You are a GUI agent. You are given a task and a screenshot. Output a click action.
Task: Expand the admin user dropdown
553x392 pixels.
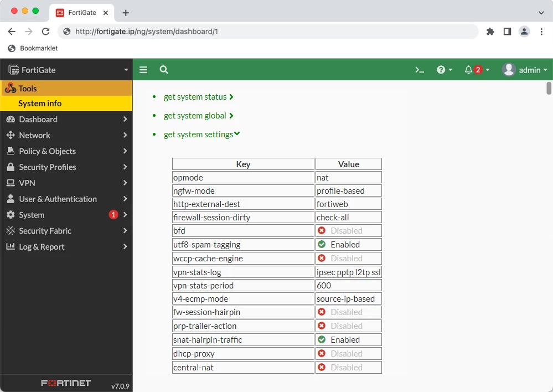point(524,70)
